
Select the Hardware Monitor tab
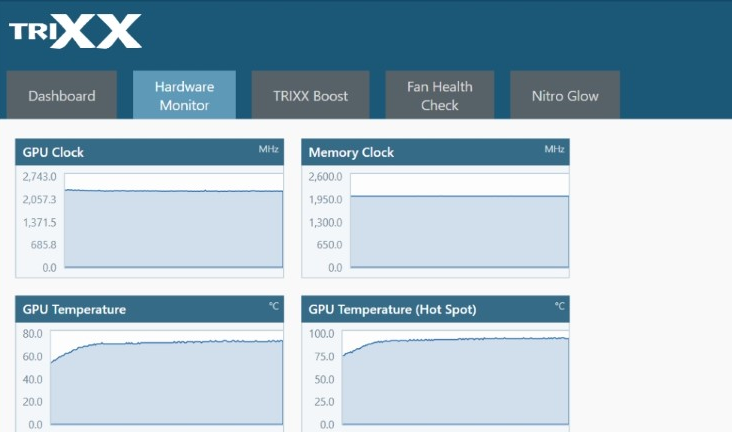click(x=184, y=95)
